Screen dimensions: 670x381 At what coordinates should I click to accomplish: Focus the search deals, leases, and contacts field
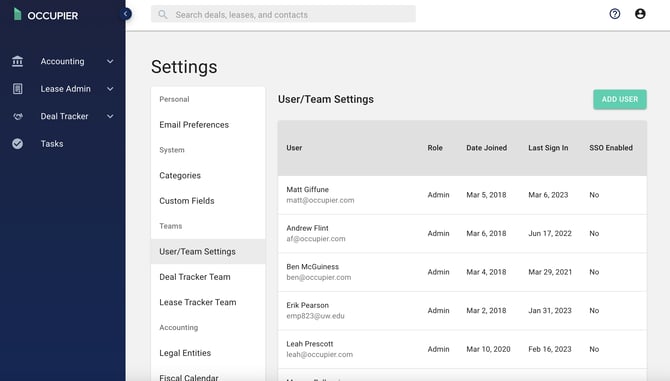tap(283, 14)
